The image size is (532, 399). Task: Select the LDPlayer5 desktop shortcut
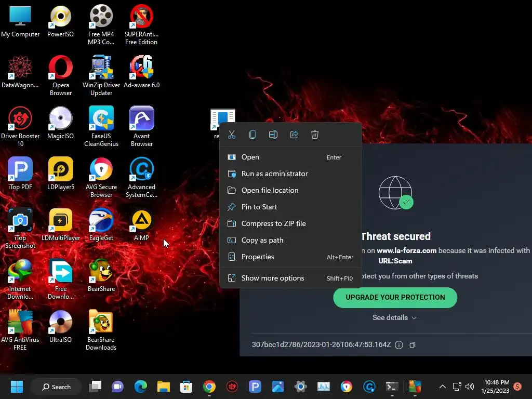pyautogui.click(x=60, y=174)
